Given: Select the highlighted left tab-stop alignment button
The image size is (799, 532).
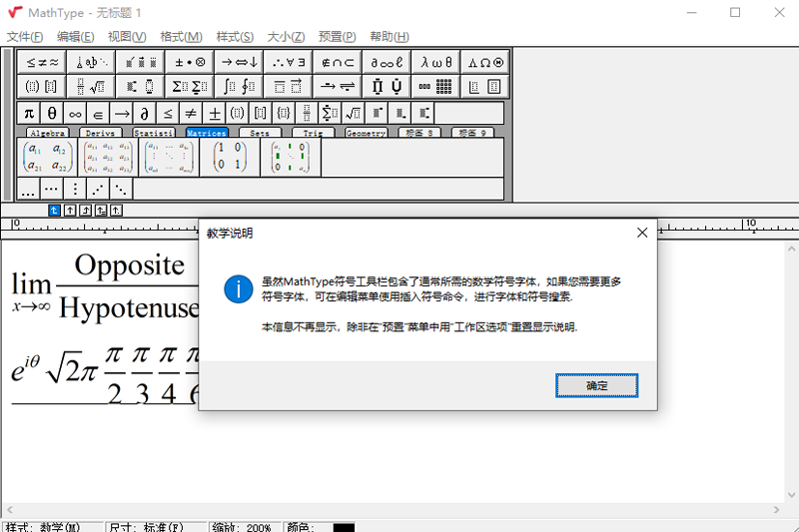Looking at the screenshot, I should tap(55, 211).
